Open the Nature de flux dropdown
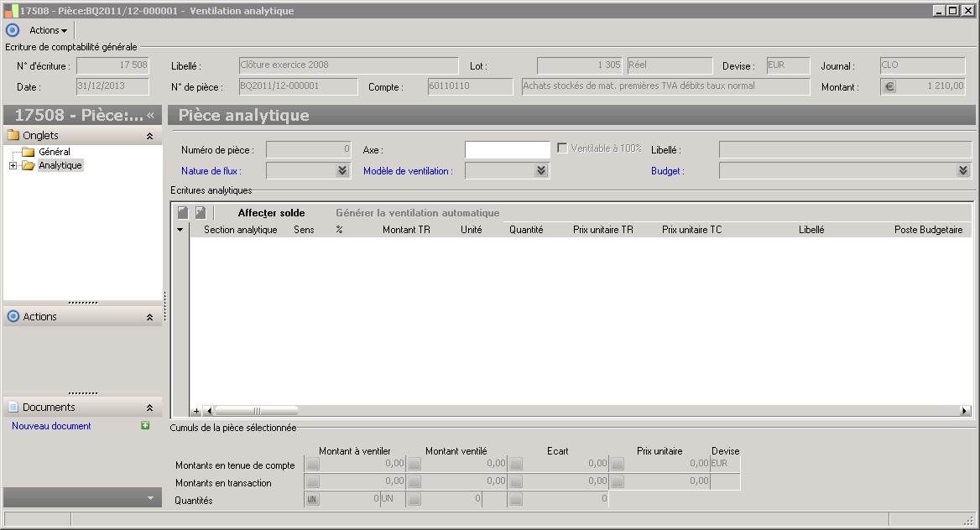Image resolution: width=980 pixels, height=530 pixels. 342,171
